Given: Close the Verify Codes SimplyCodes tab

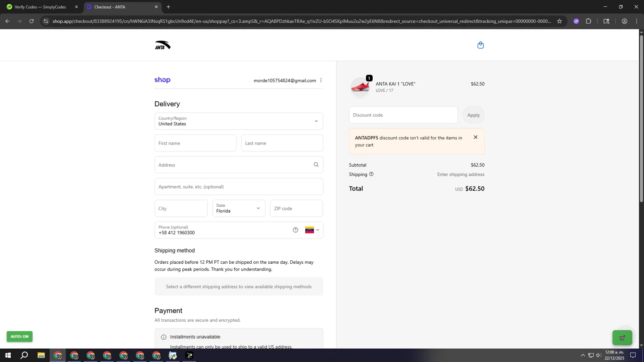Looking at the screenshot, I should [x=76, y=7].
